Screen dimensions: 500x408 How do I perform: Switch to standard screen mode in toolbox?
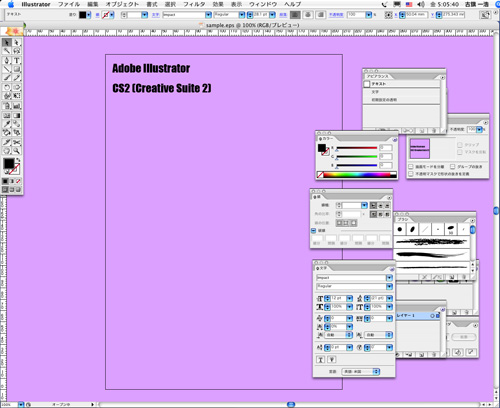[x=5, y=190]
